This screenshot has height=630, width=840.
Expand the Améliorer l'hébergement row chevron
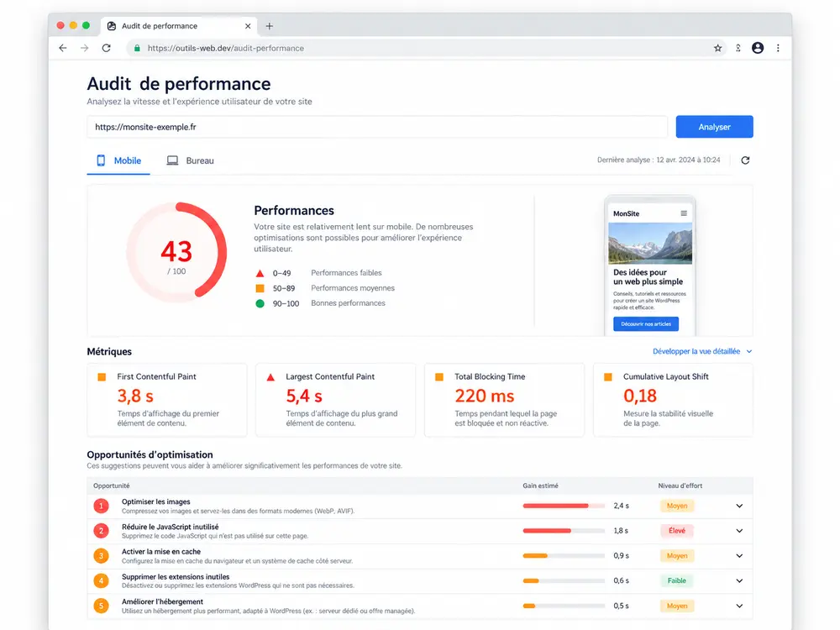739,606
